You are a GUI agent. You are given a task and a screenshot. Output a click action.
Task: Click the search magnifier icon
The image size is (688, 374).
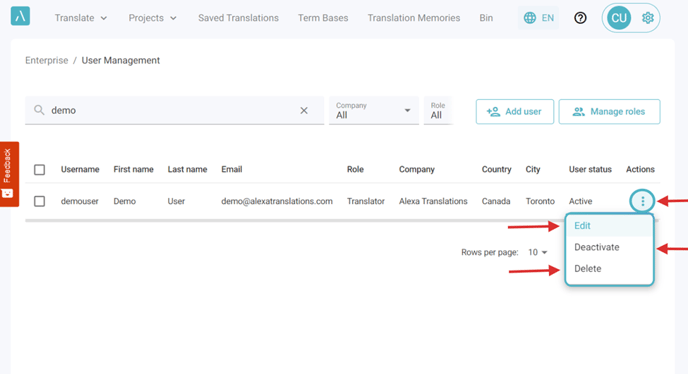click(x=39, y=110)
